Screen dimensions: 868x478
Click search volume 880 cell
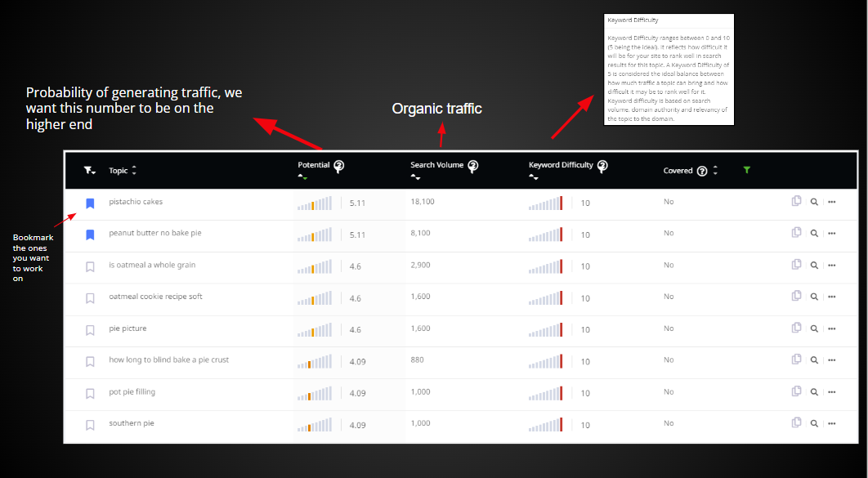click(x=418, y=360)
